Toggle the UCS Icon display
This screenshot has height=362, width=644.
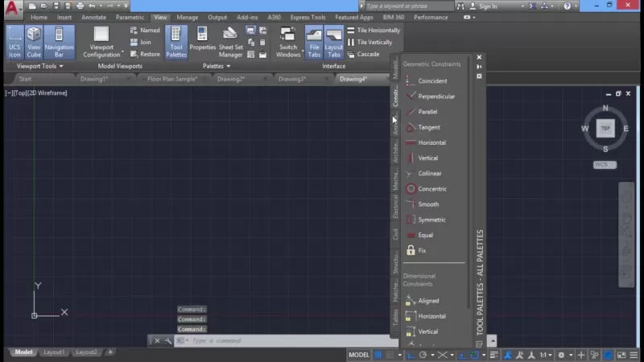[14, 43]
